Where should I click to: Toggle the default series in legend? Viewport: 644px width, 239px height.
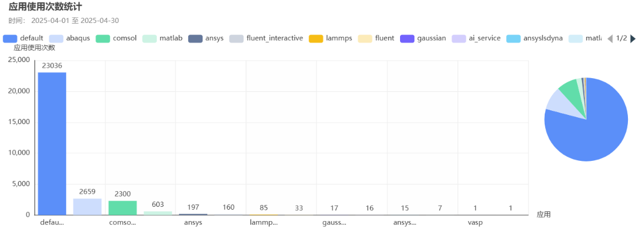tap(23, 38)
